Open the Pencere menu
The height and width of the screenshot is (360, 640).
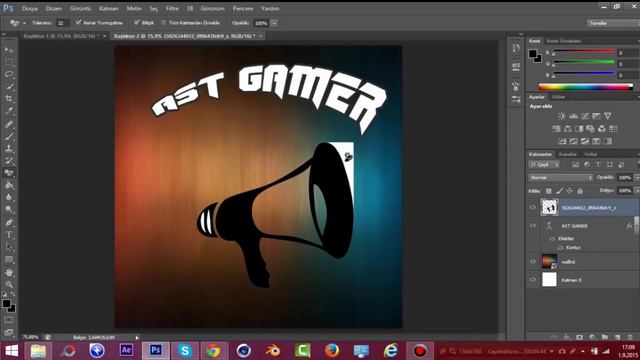pos(243,9)
